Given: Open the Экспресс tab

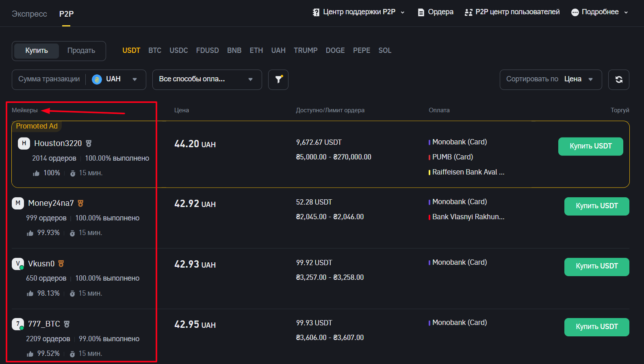Looking at the screenshot, I should [x=29, y=14].
